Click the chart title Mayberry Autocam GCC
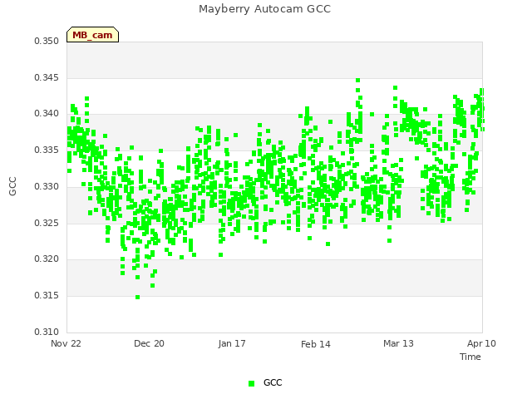 pyautogui.click(x=264, y=9)
